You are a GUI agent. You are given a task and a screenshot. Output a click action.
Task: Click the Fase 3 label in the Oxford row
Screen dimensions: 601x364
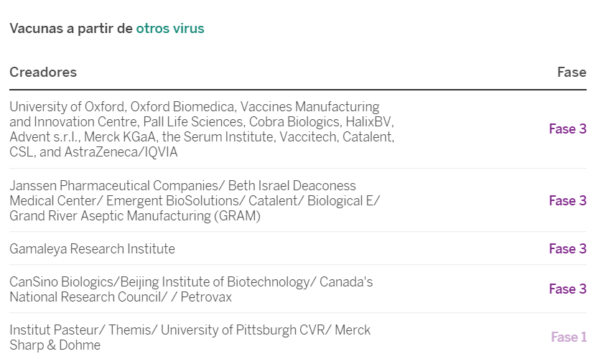tap(567, 129)
